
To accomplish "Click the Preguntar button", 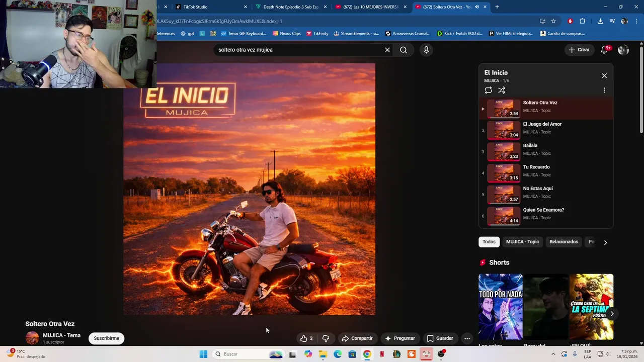I will [400, 338].
